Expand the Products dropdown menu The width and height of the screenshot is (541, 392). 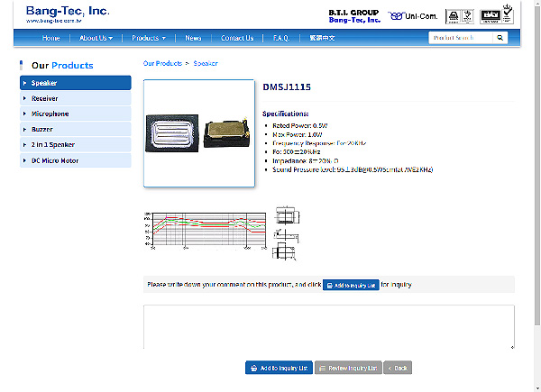pyautogui.click(x=149, y=38)
